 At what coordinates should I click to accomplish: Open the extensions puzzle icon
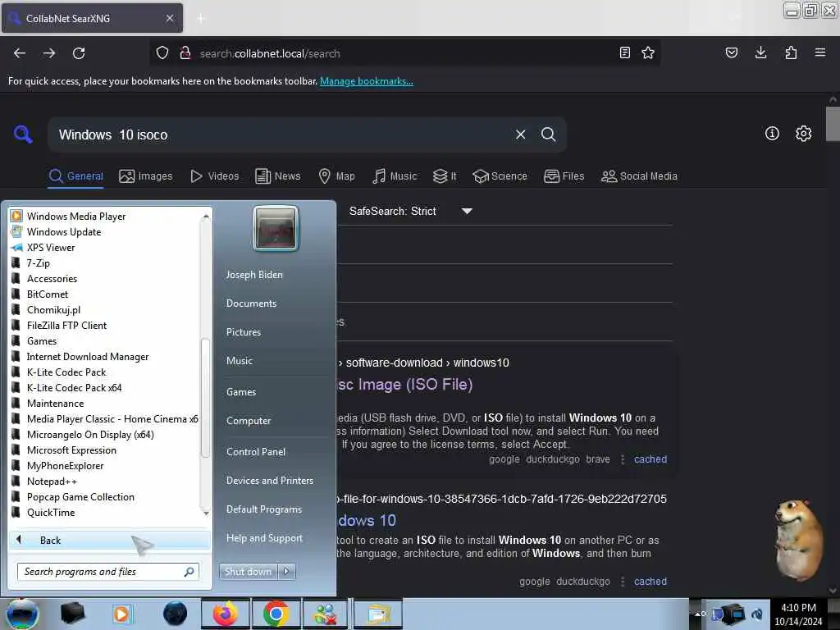pyautogui.click(x=791, y=52)
